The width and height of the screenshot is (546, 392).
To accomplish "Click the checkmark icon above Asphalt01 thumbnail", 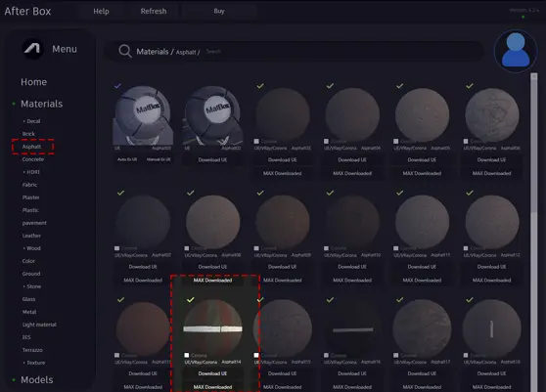I will coord(117,86).
